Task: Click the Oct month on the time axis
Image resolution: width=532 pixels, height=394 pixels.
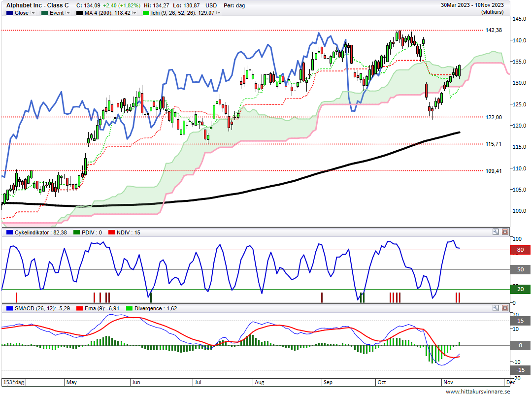Action: 382,383
